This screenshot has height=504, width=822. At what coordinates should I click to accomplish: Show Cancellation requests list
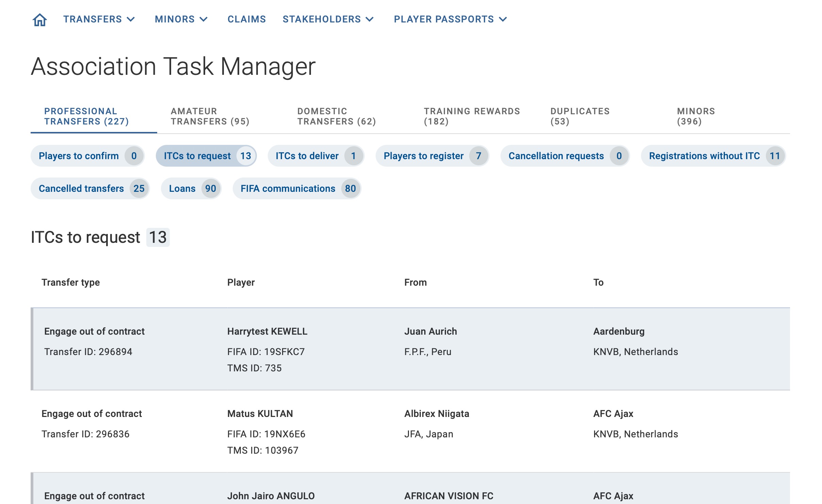565,156
